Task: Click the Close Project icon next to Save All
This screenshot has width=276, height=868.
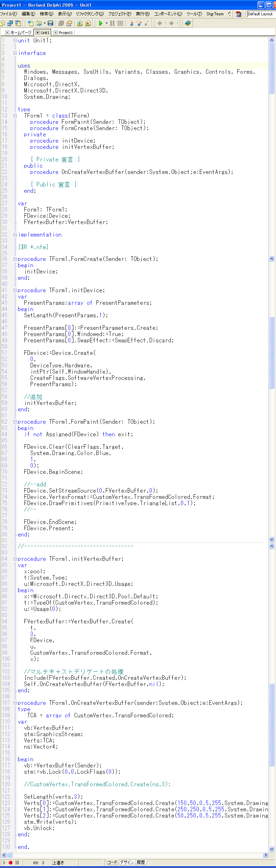Action: [x=69, y=23]
